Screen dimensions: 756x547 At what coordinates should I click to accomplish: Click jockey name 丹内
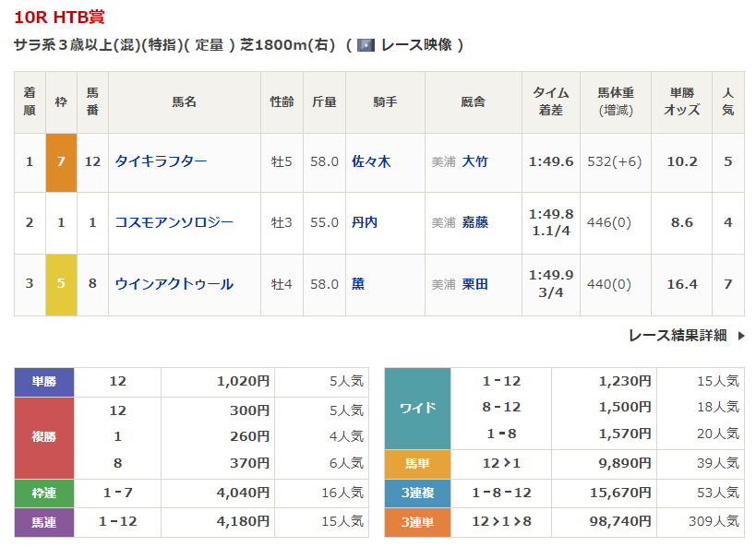tap(365, 222)
